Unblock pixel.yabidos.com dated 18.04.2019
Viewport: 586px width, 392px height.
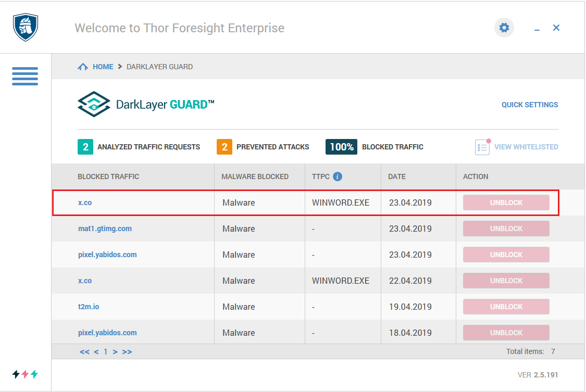click(x=506, y=333)
